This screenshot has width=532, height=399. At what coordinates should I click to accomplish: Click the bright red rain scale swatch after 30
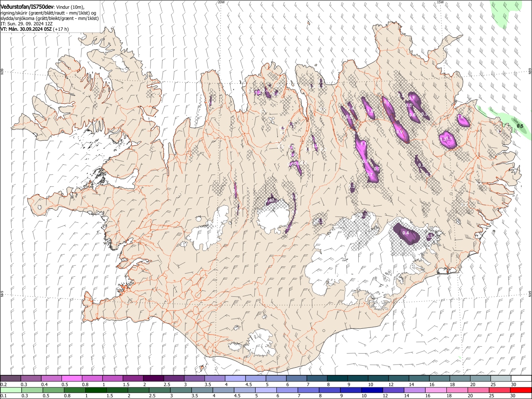(x=520, y=390)
